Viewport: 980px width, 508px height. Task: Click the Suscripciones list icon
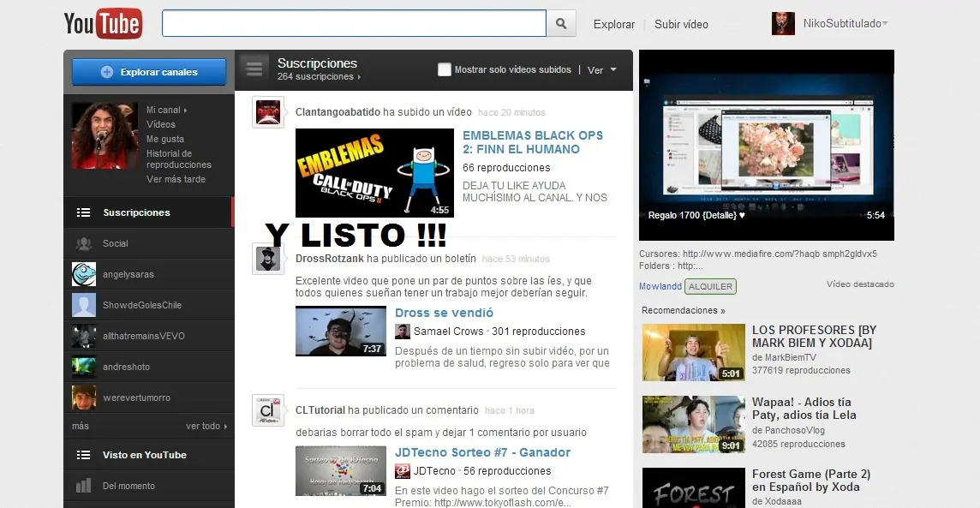pos(83,212)
